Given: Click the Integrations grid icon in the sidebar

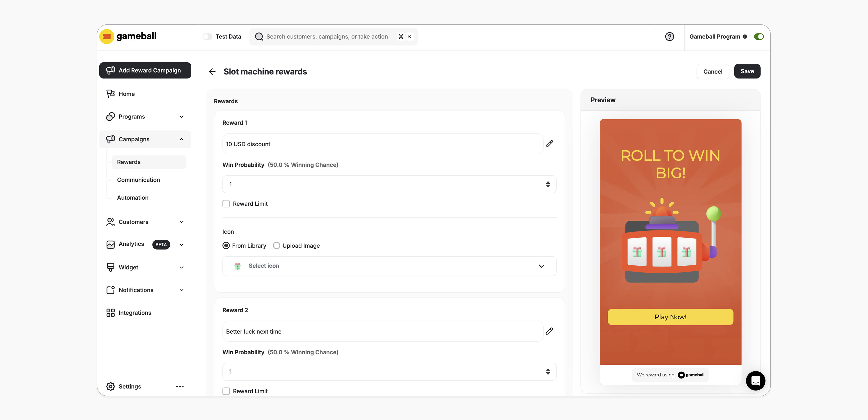Looking at the screenshot, I should pos(110,313).
